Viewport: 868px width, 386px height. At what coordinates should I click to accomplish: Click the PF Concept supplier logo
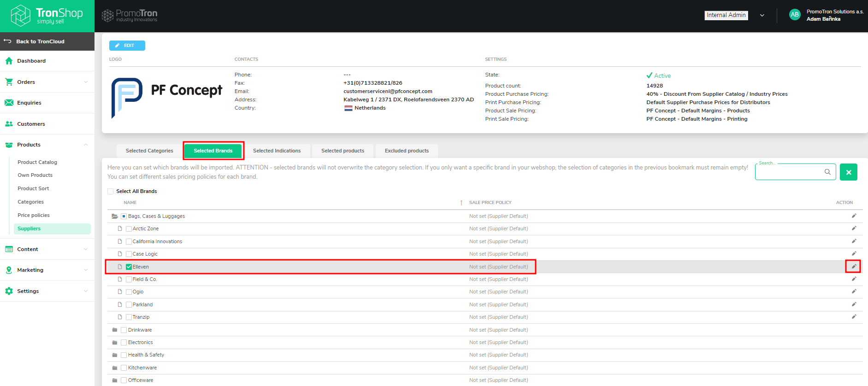click(167, 98)
